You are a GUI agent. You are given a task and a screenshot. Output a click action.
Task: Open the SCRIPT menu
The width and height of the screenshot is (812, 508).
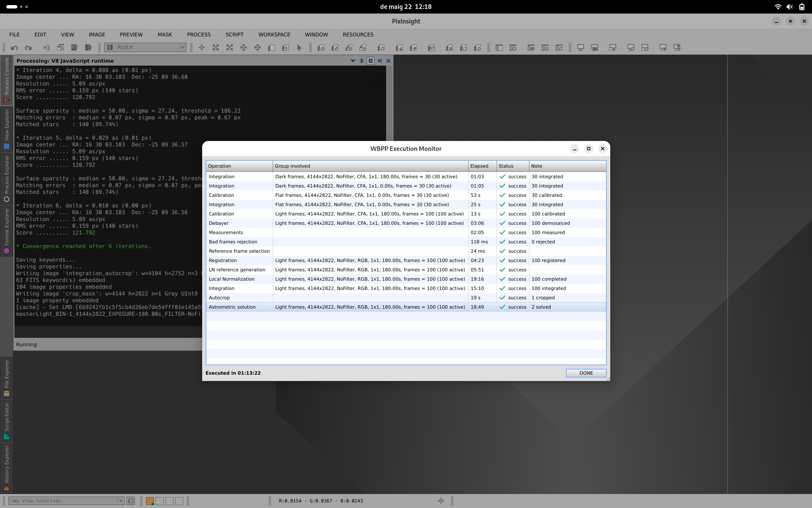pos(234,35)
